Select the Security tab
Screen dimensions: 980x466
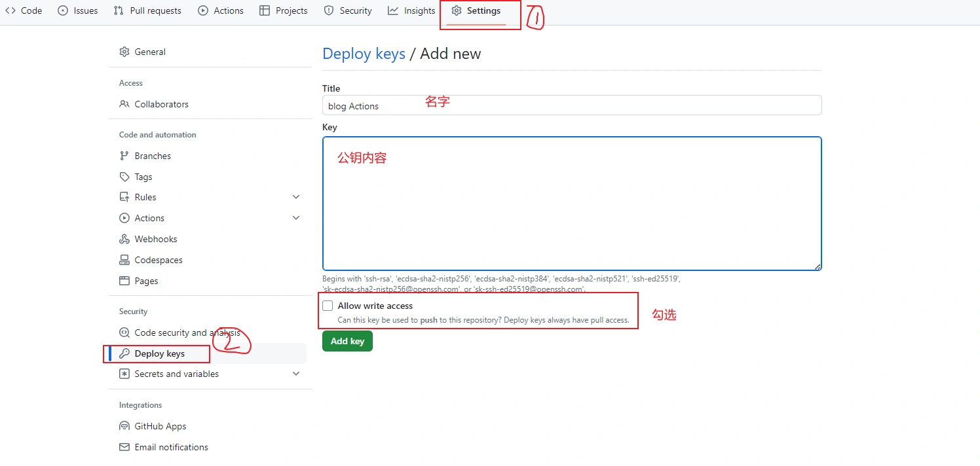point(348,10)
